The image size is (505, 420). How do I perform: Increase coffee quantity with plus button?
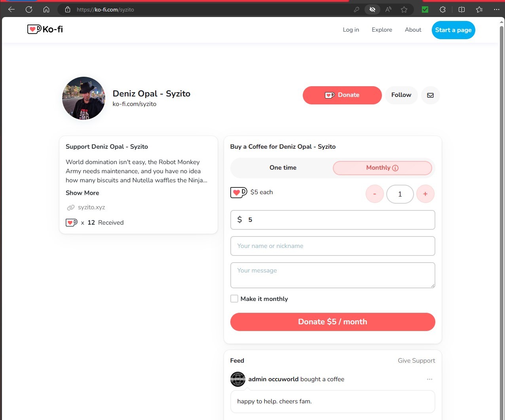pos(425,194)
